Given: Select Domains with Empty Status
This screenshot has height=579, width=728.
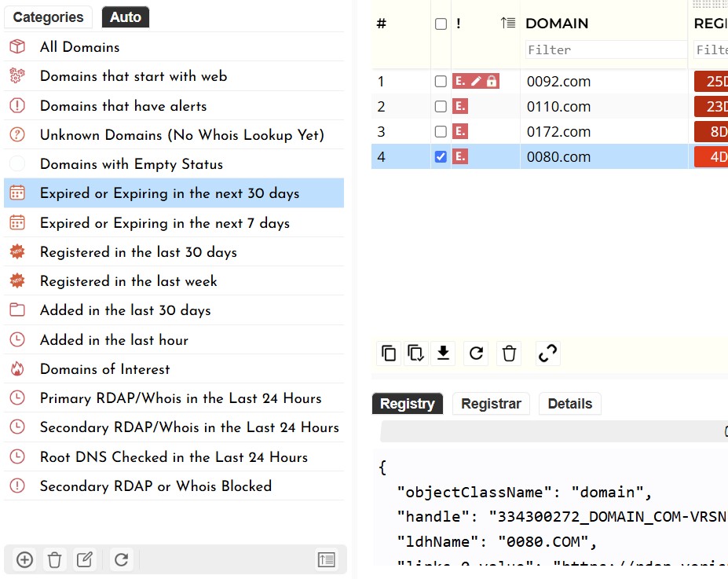Looking at the screenshot, I should 174,164.
